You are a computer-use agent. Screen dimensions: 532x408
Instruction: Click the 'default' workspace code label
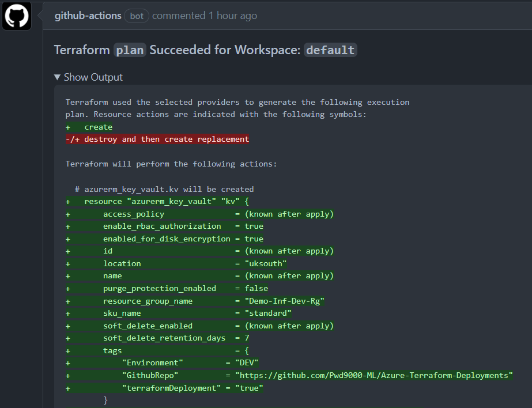point(330,50)
